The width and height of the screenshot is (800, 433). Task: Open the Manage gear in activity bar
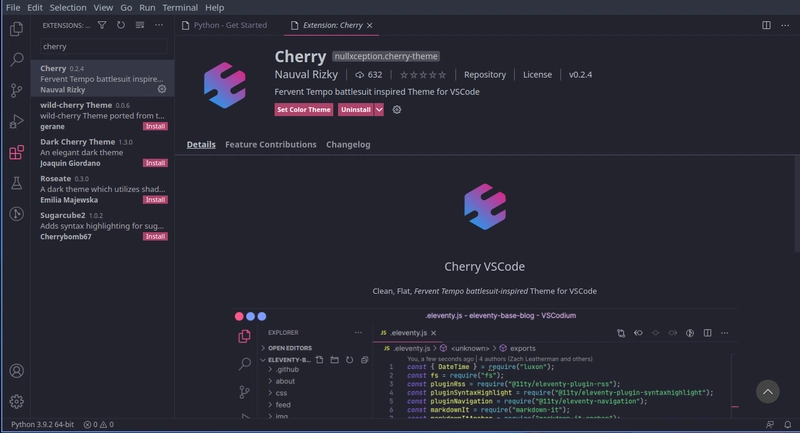point(16,401)
